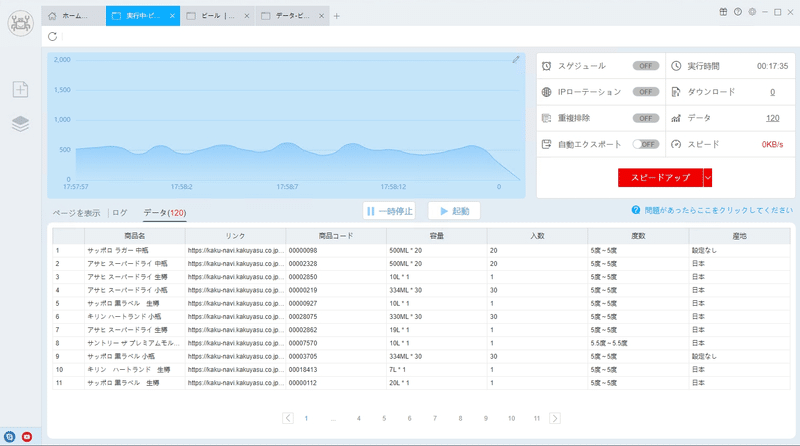This screenshot has width=800, height=446.
Task: Switch to the ホーム tab
Action: [x=73, y=16]
